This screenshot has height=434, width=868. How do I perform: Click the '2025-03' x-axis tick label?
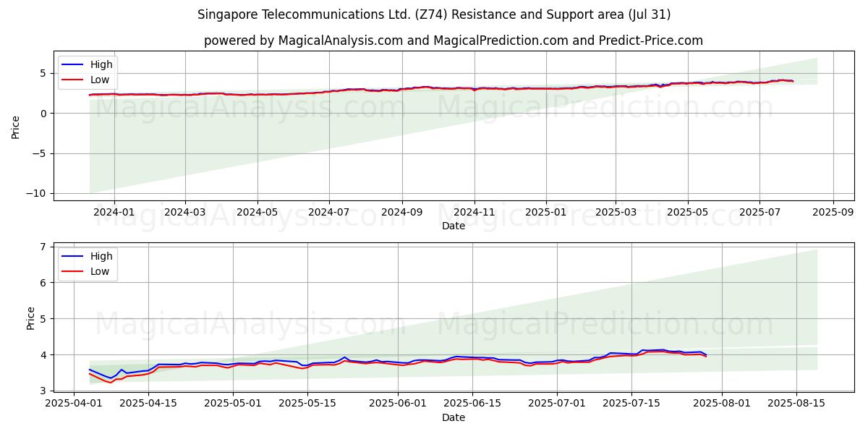coord(616,212)
